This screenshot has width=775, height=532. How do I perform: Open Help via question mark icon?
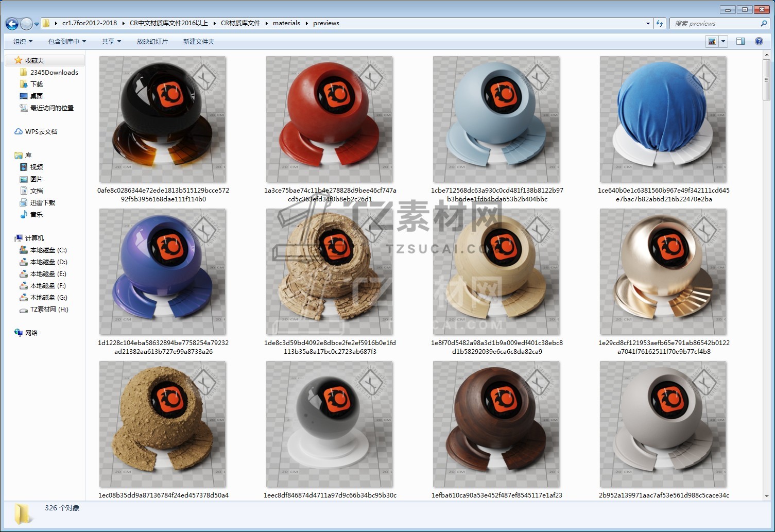coord(759,41)
